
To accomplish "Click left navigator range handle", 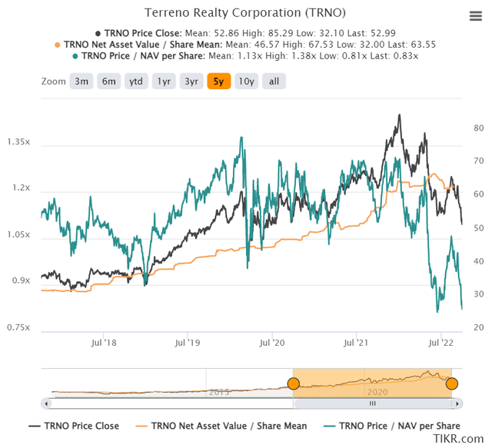I will [293, 383].
